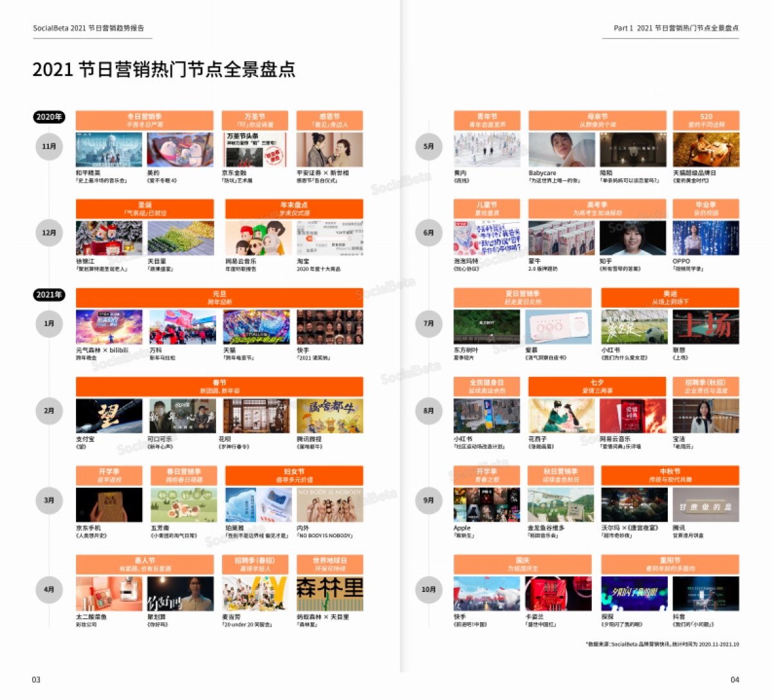Click the 2020年 black year badge
772x700 pixels.
(49, 117)
